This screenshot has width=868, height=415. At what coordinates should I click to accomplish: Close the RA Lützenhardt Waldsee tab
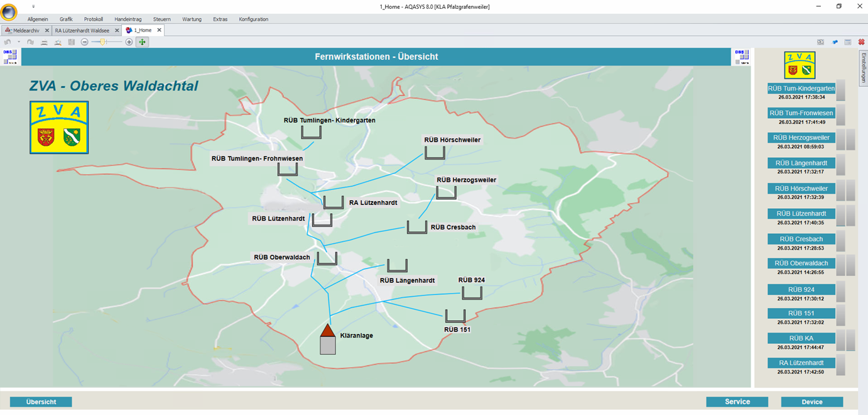117,30
